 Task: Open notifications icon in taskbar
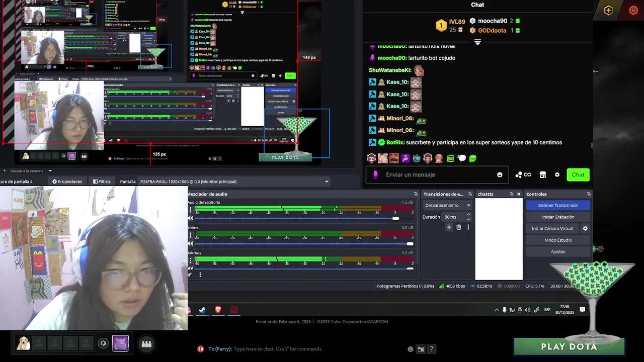tap(582, 310)
